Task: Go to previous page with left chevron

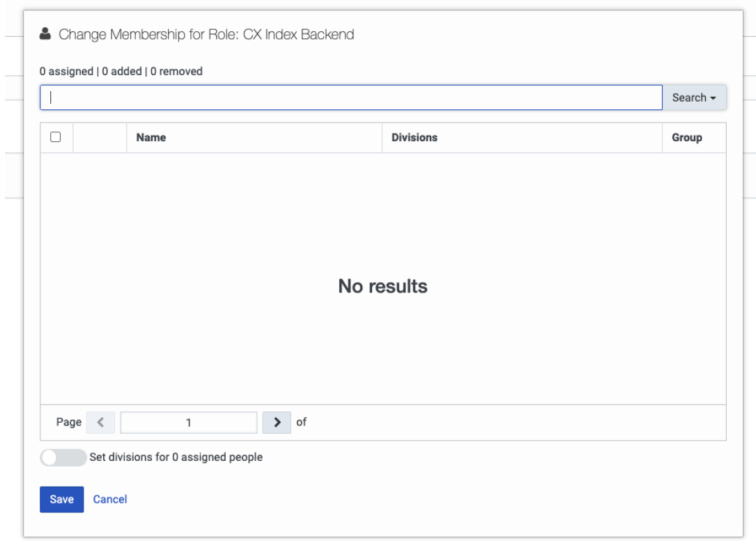Action: [x=100, y=422]
